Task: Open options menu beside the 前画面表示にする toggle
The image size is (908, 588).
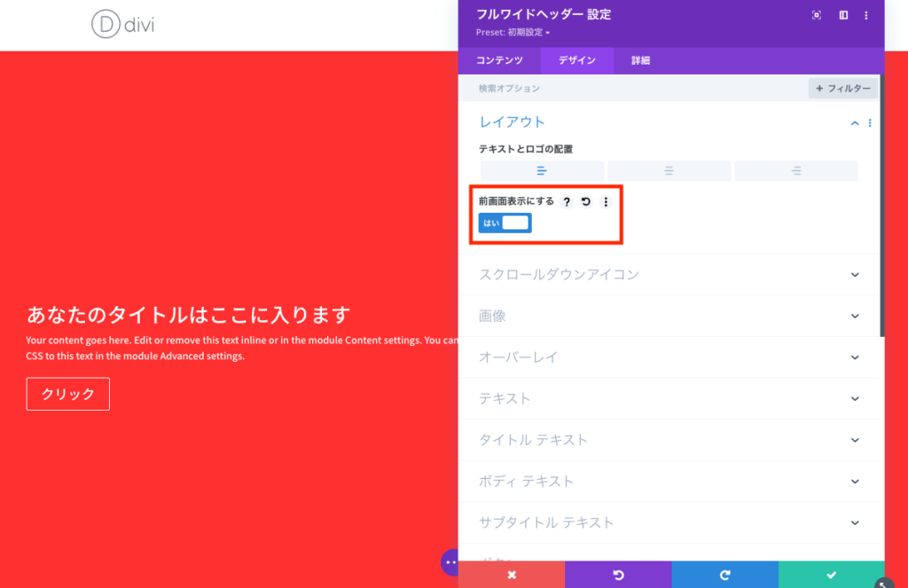Action: coord(606,201)
